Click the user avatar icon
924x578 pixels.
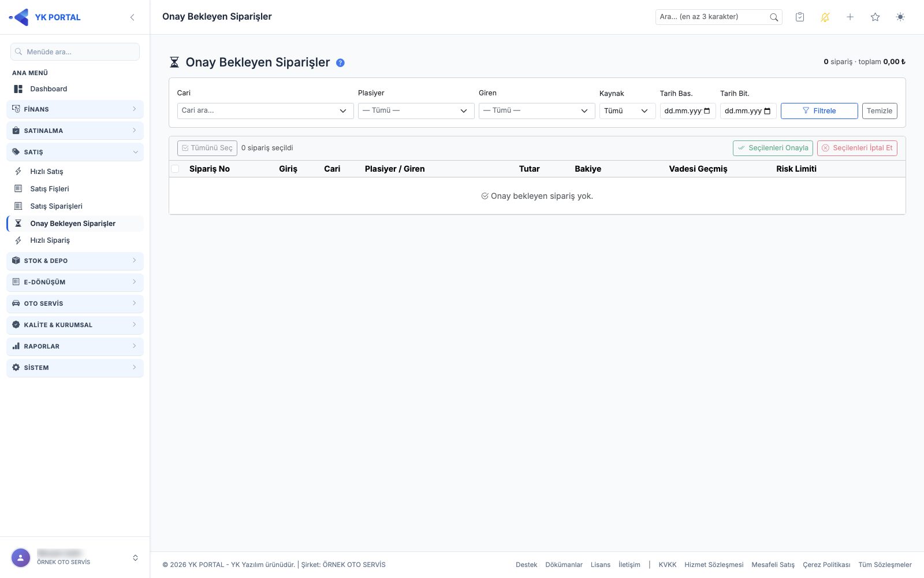point(21,558)
